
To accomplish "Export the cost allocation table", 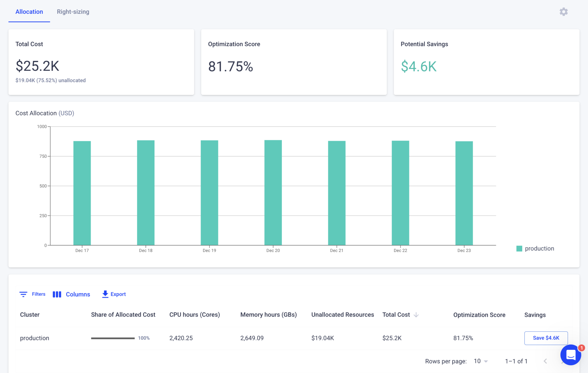I will click(x=113, y=294).
